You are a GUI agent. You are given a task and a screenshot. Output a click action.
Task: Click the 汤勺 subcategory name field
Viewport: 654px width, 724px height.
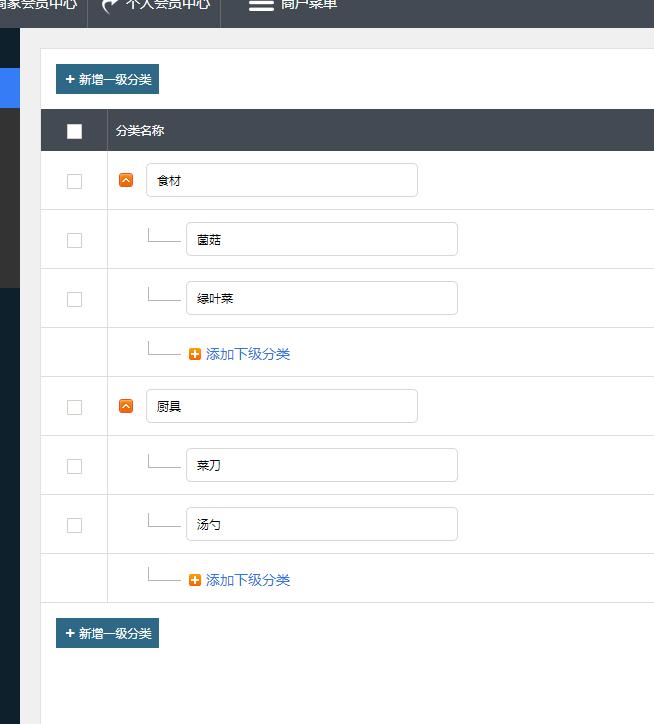point(322,524)
